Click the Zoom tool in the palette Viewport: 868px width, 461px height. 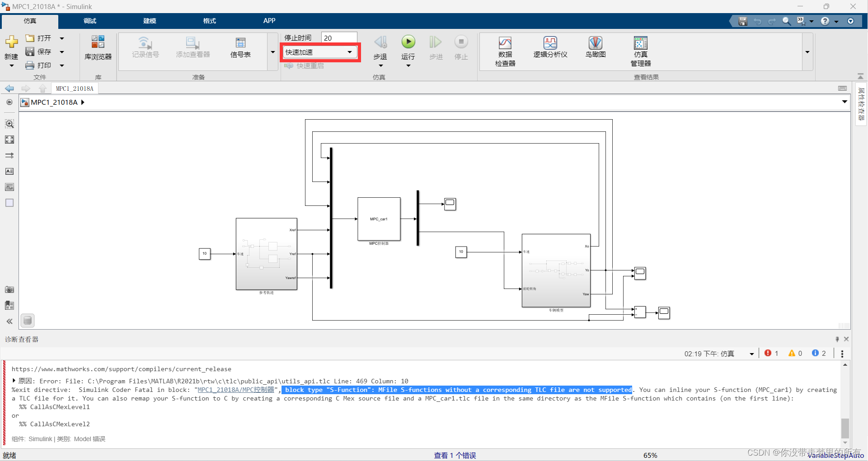(x=9, y=124)
